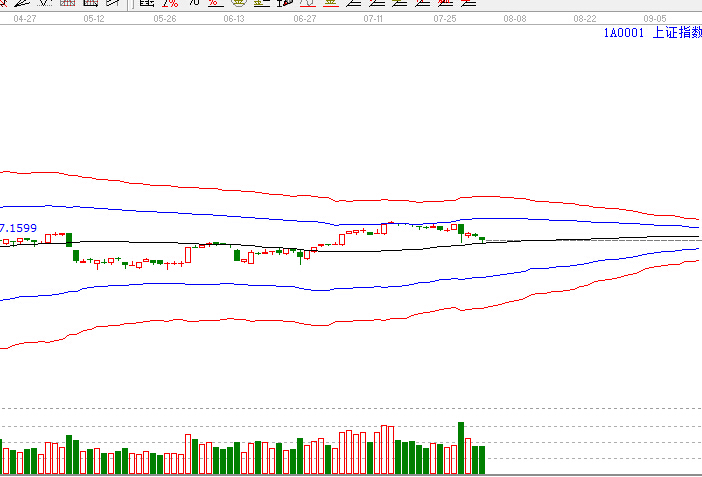
Task: Click the 1A0001 stock code label
Action: 624,33
